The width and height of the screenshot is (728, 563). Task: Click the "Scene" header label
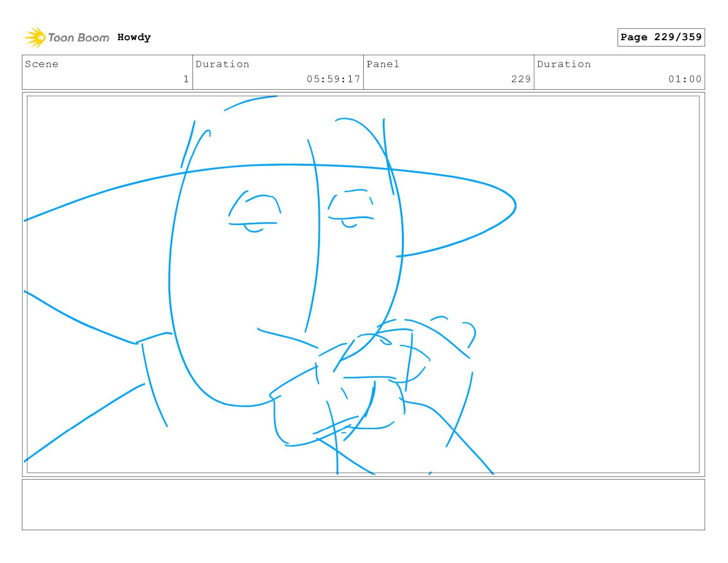[x=41, y=64]
